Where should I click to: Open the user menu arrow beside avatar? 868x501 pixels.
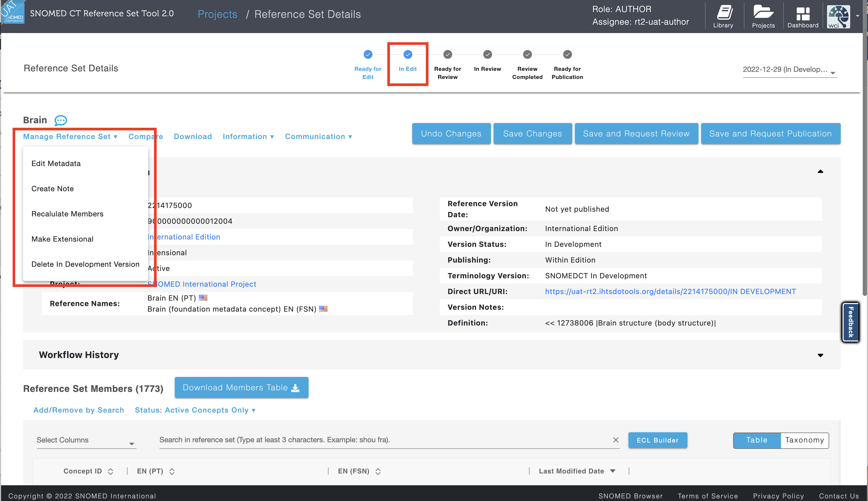[x=858, y=16]
